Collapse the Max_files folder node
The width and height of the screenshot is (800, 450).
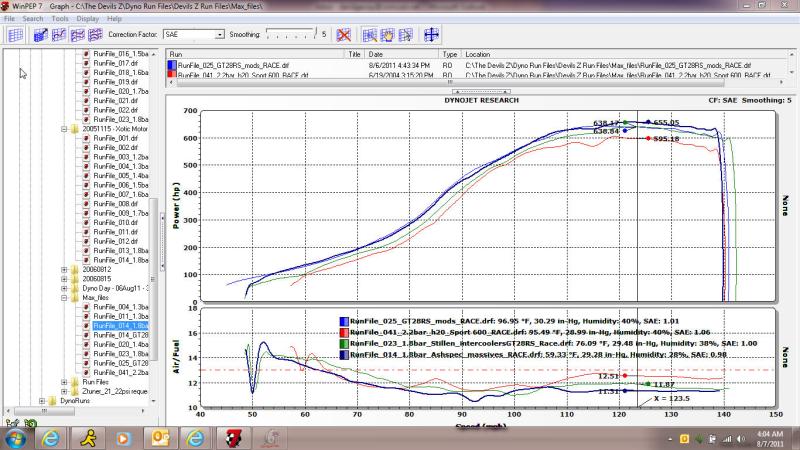(64, 297)
